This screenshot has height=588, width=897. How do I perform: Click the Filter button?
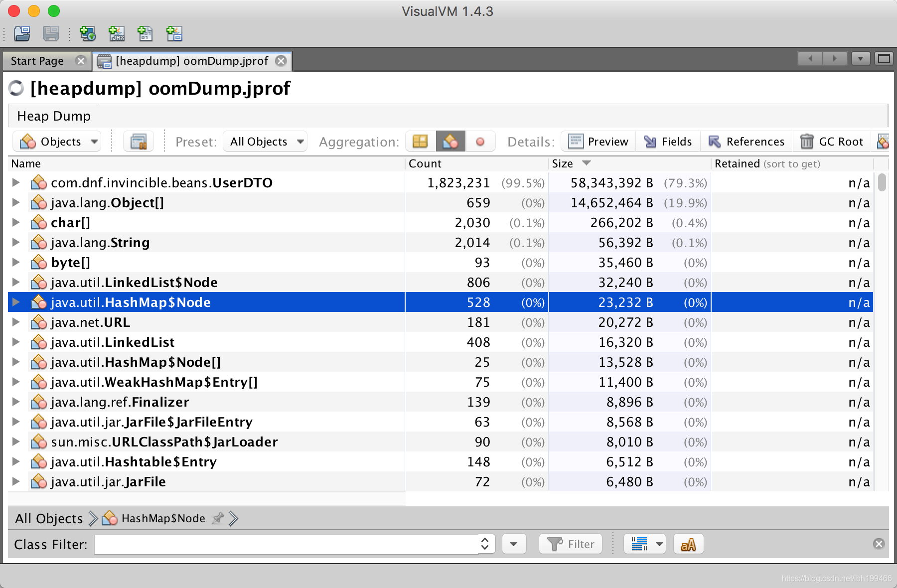click(570, 544)
